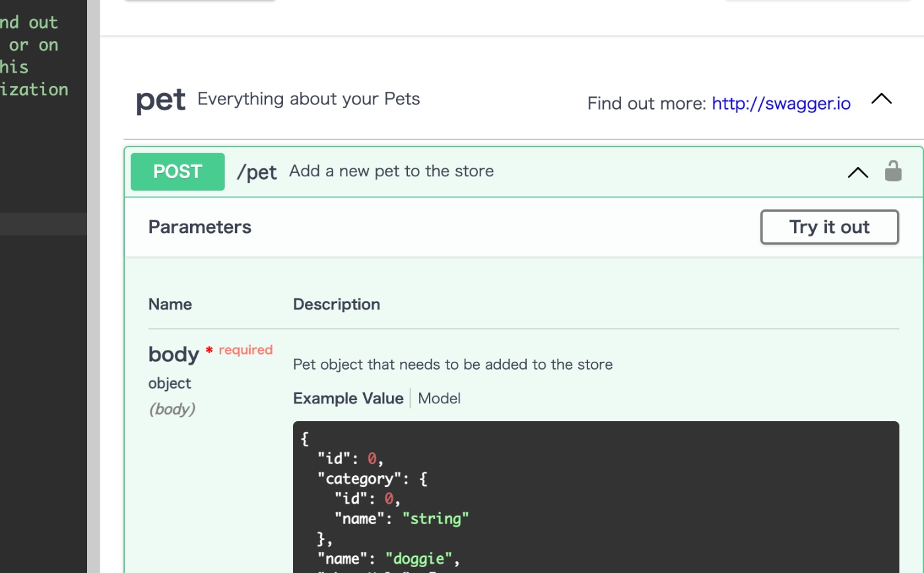
Task: Switch to the Model tab
Action: [439, 398]
